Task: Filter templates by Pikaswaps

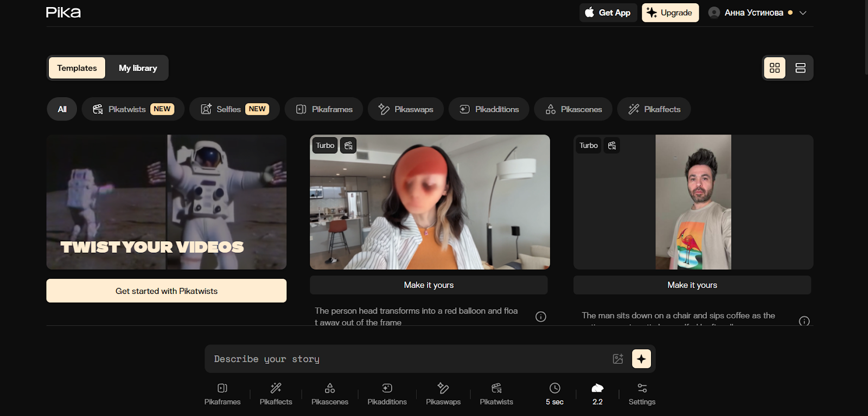Action: click(x=406, y=109)
